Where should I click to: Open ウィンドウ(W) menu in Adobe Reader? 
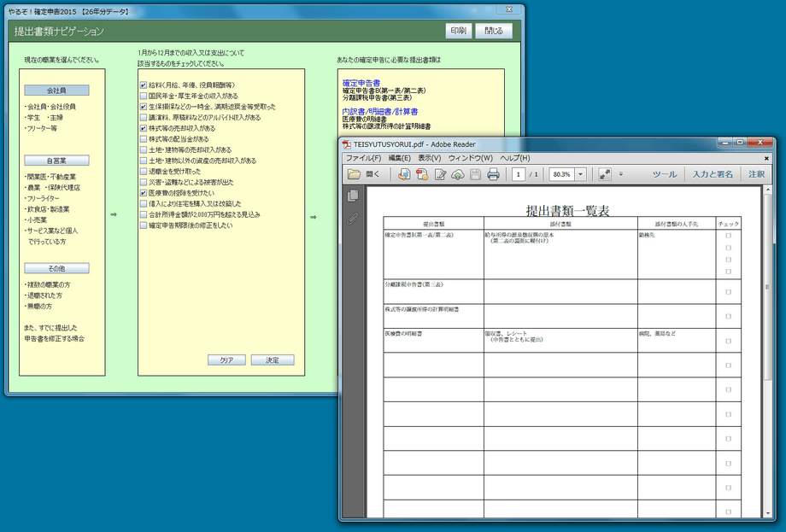pyautogui.click(x=470, y=158)
